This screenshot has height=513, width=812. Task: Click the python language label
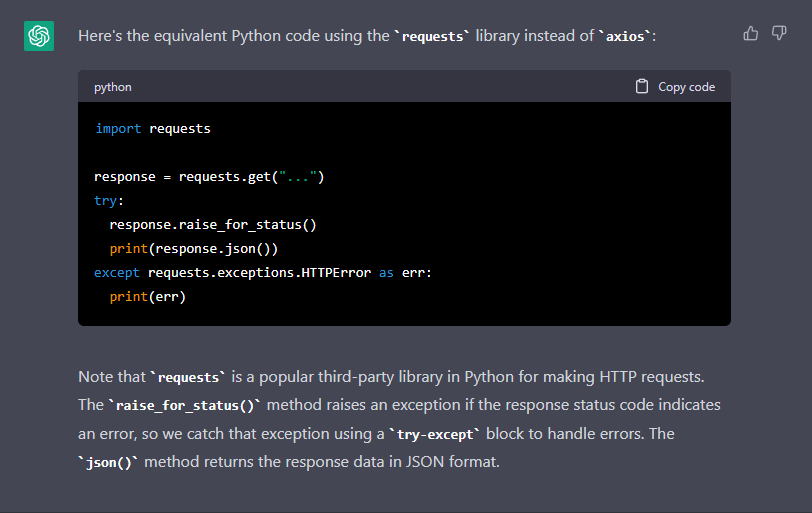click(x=112, y=87)
